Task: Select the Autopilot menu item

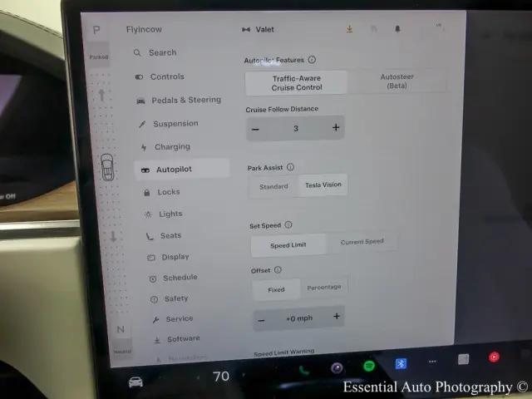Action: point(182,169)
